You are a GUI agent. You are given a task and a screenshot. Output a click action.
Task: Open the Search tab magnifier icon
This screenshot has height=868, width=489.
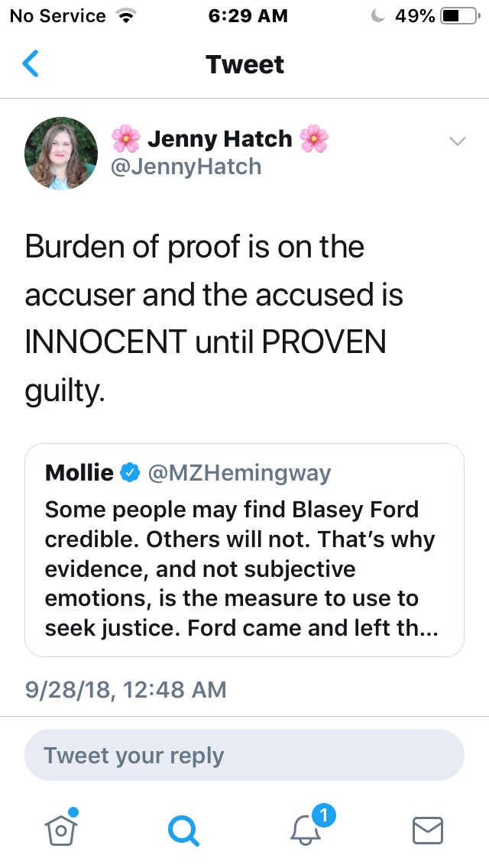[183, 830]
